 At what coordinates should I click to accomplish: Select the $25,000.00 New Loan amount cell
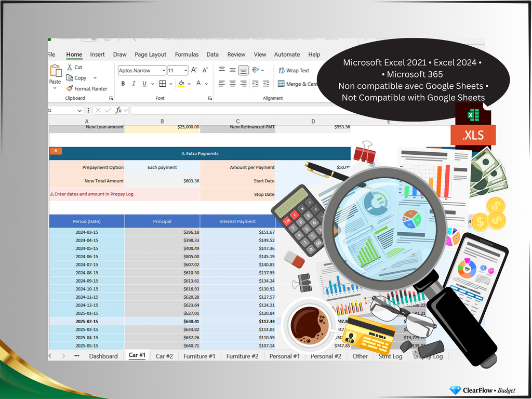162,128
